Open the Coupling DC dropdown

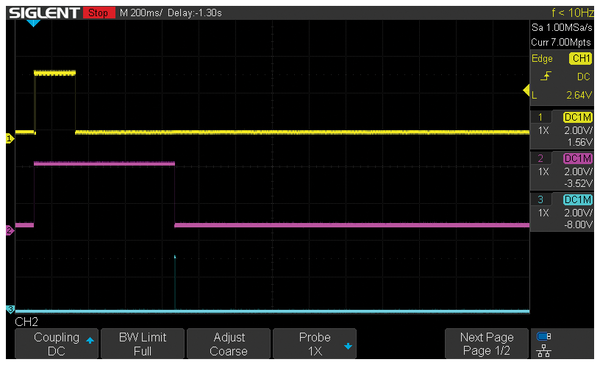57,344
